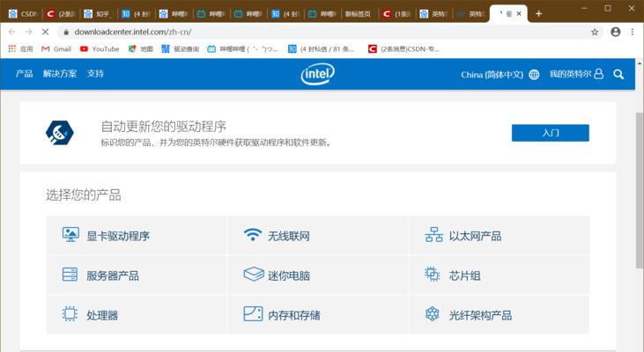Screen dimensions: 644x352
Task: Switch to the first CSDN tab
Action: click(x=24, y=14)
